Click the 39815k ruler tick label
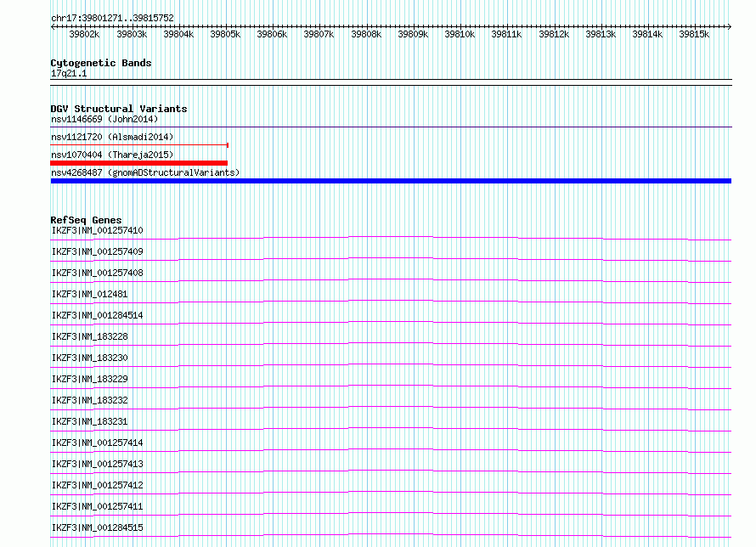Viewport: 756px width, 547px height. [x=694, y=34]
